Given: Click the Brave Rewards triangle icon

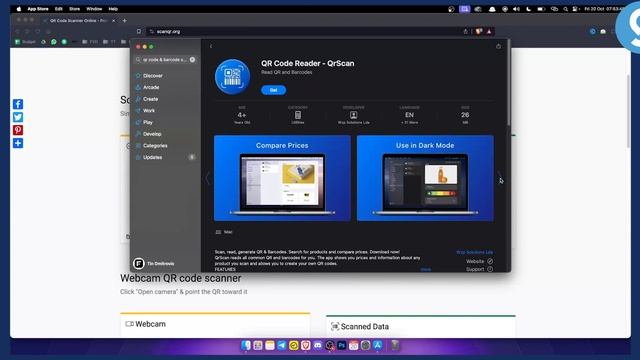Looking at the screenshot, I should tap(489, 31).
